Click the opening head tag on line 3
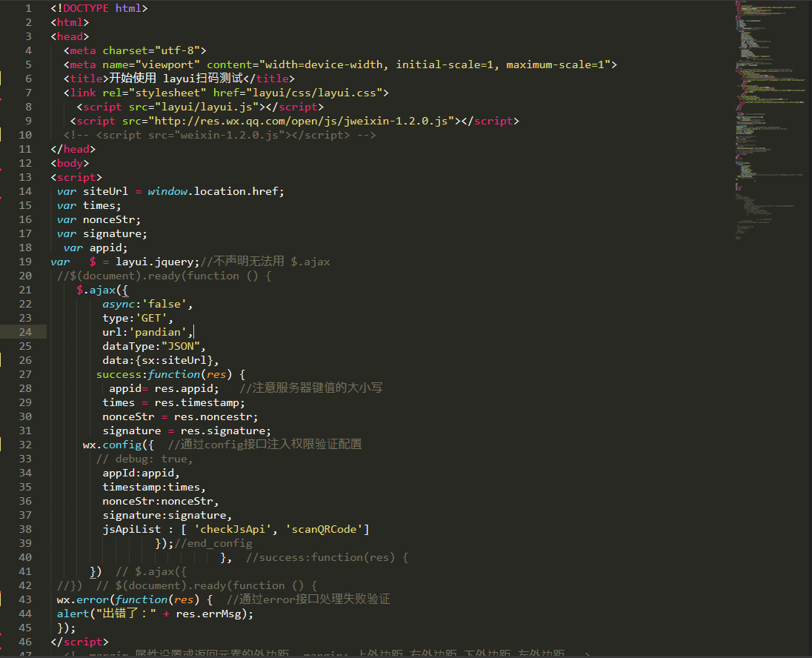 [x=70, y=36]
